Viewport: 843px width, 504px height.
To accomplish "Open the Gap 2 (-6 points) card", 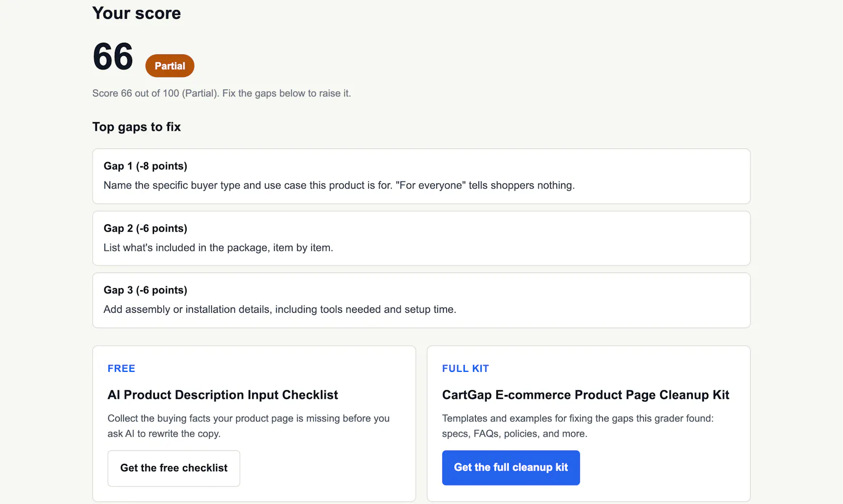I will click(421, 239).
